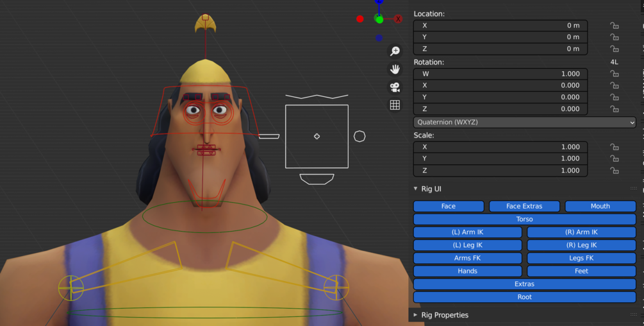Expand the Rig Properties panel

(416, 315)
